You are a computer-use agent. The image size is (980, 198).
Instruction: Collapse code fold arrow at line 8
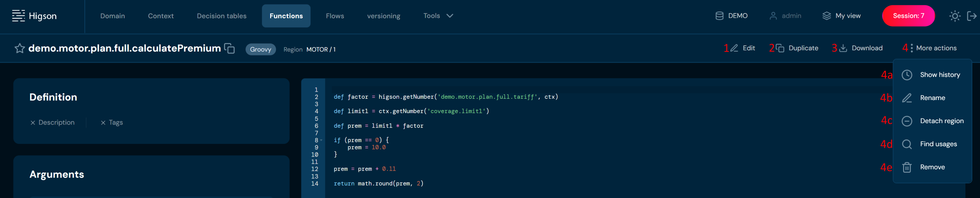coord(321,140)
